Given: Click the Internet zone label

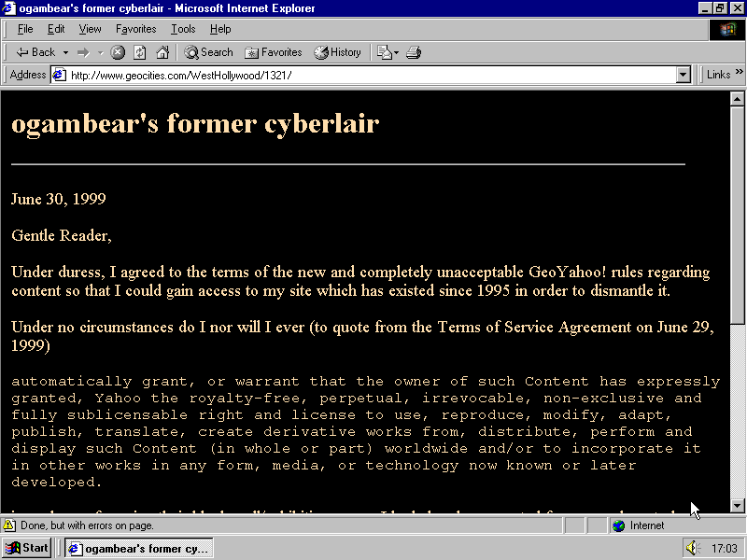Looking at the screenshot, I should click(x=646, y=525).
